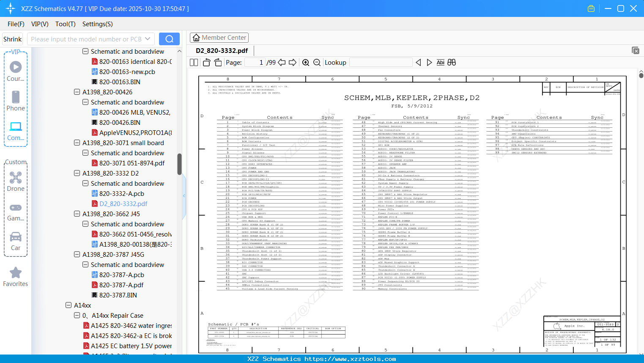Viewport: 644px width, 363px height.
Task: Open the Member Center button
Action: (x=219, y=38)
